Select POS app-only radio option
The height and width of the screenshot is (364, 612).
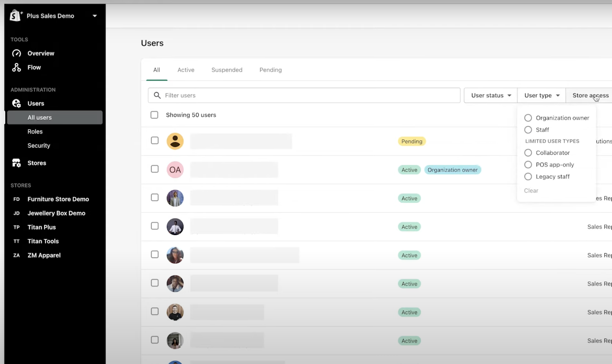pyautogui.click(x=528, y=165)
